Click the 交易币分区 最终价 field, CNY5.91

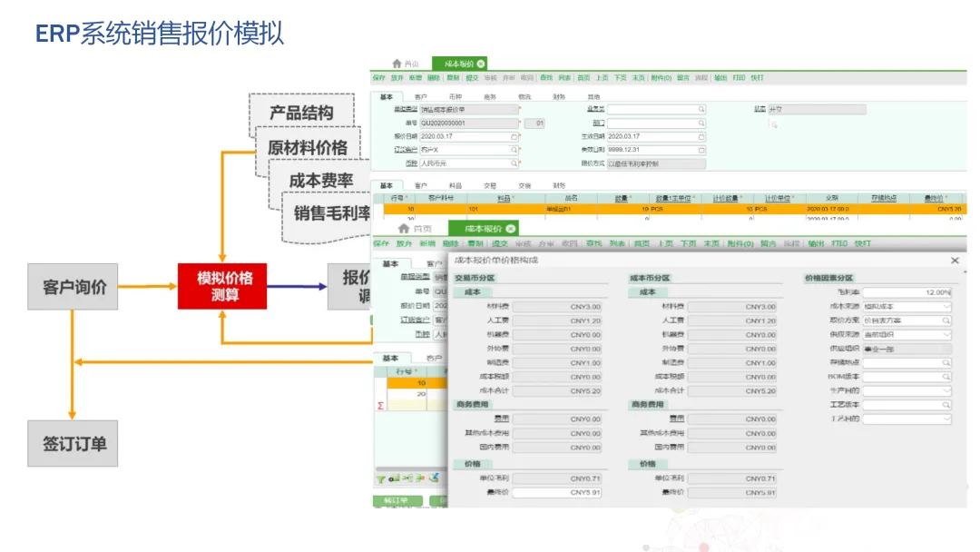[x=557, y=493]
